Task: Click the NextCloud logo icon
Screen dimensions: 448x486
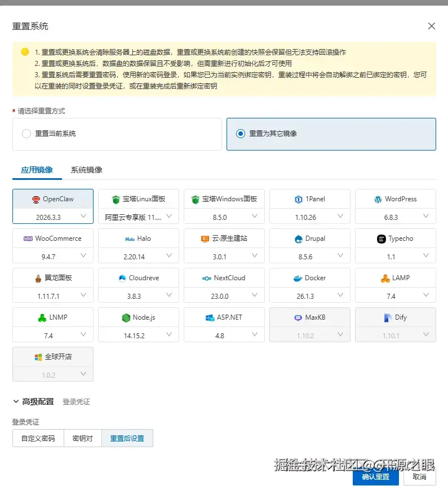Action: coord(207,279)
